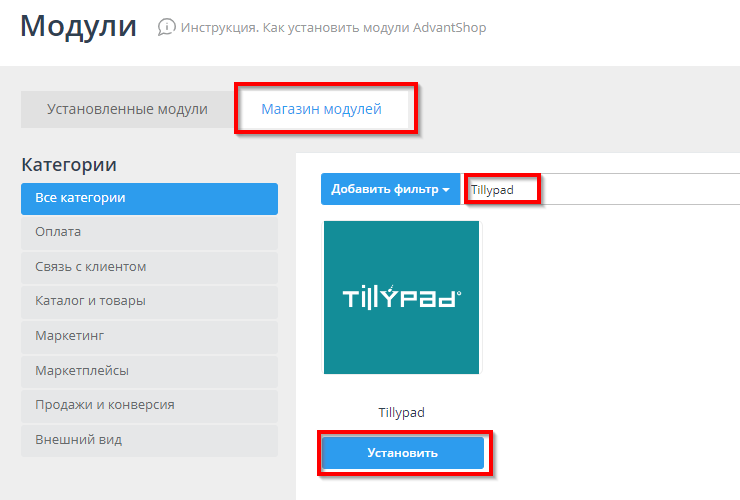Viewport: 740px width, 500px height.
Task: Open the AdvantShop module installation instruction link
Action: [x=333, y=28]
